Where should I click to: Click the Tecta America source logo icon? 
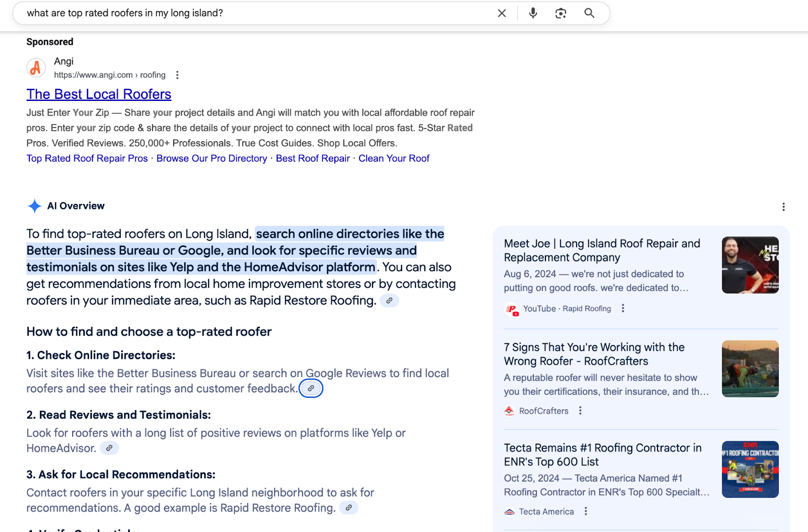510,512
